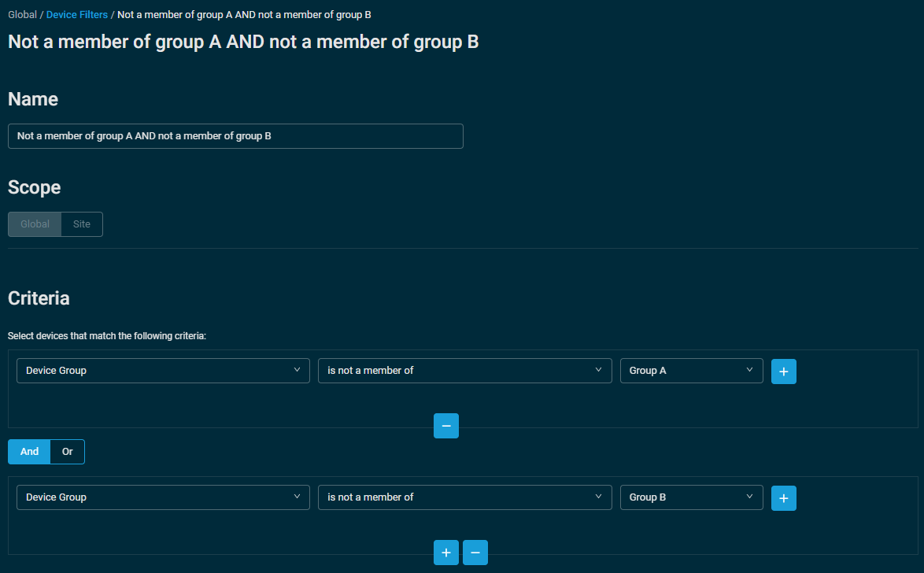The height and width of the screenshot is (573, 924).
Task: Open the Group A value dropdown
Action: pos(691,371)
